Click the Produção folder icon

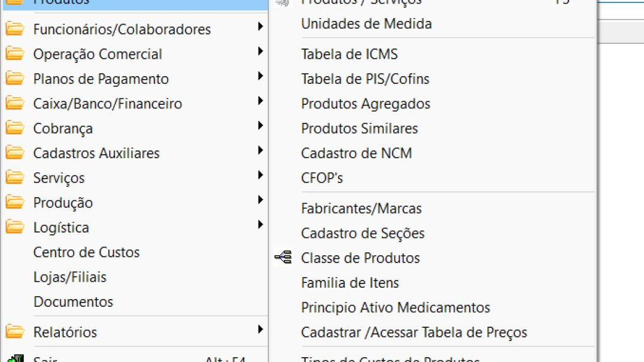point(14,203)
